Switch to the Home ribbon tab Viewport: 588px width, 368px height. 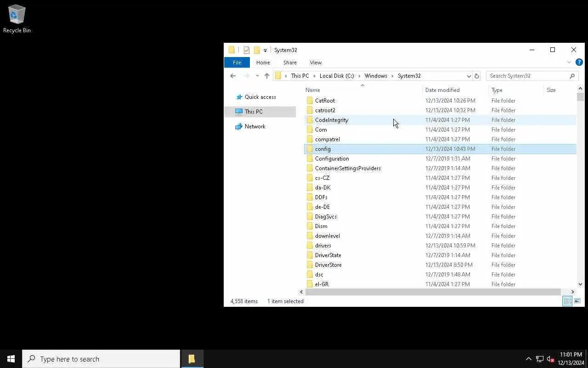263,63
